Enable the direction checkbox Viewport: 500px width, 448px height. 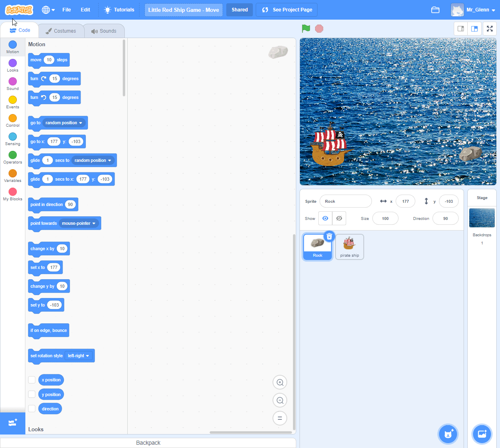32,409
